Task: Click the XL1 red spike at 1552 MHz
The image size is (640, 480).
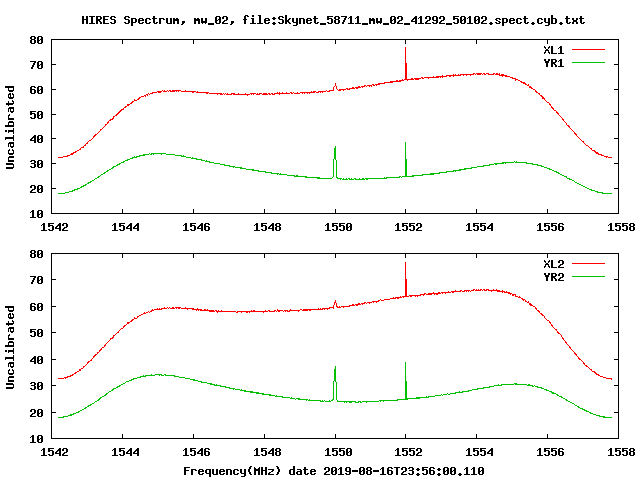Action: point(406,63)
